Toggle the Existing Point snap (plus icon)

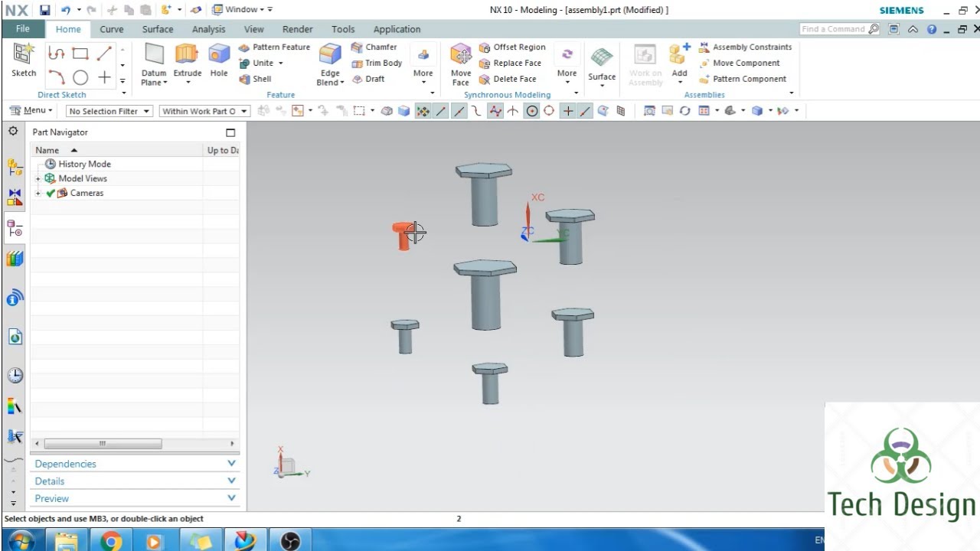click(x=567, y=111)
